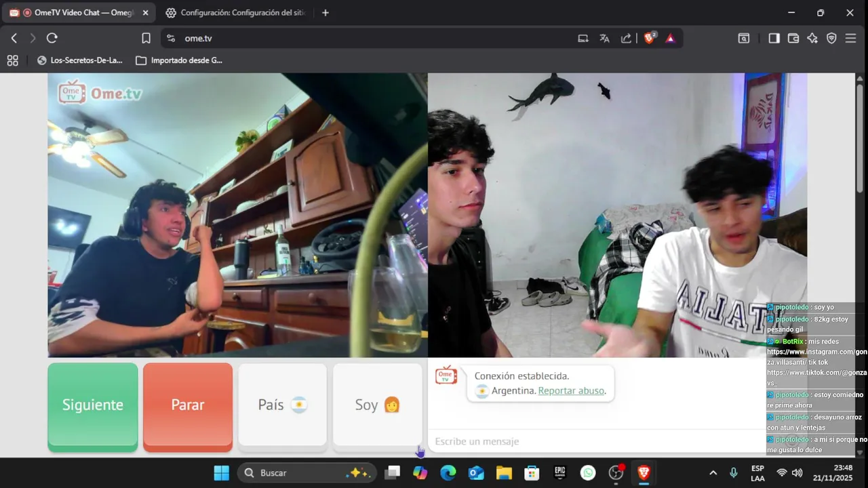Image resolution: width=868 pixels, height=488 pixels.
Task: Open Epic Games Launcher from taskbar
Action: tap(560, 473)
